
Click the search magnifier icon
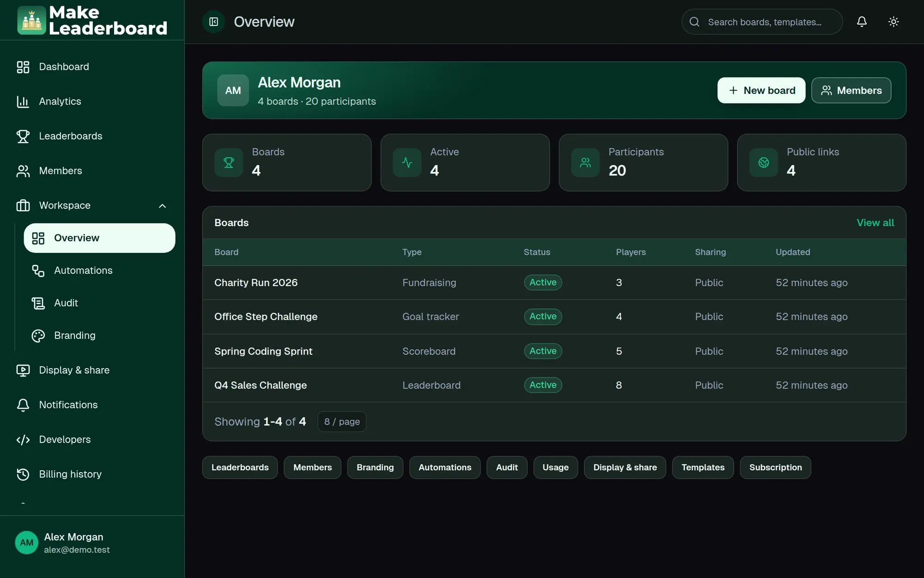coord(694,22)
